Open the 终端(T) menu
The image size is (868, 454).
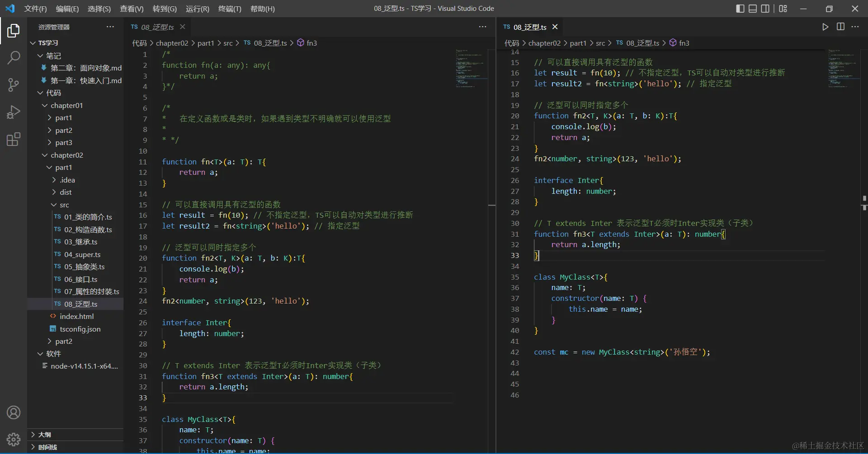tap(230, 9)
